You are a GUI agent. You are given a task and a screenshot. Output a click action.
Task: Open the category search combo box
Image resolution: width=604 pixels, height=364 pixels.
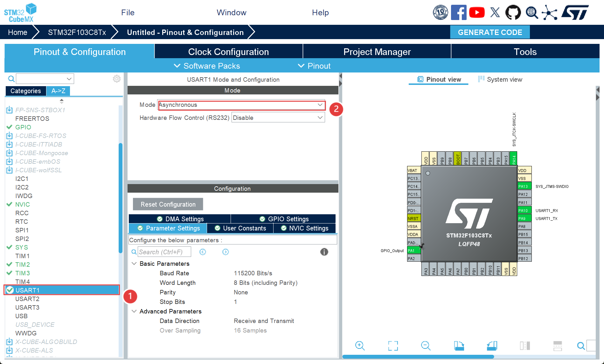point(45,79)
